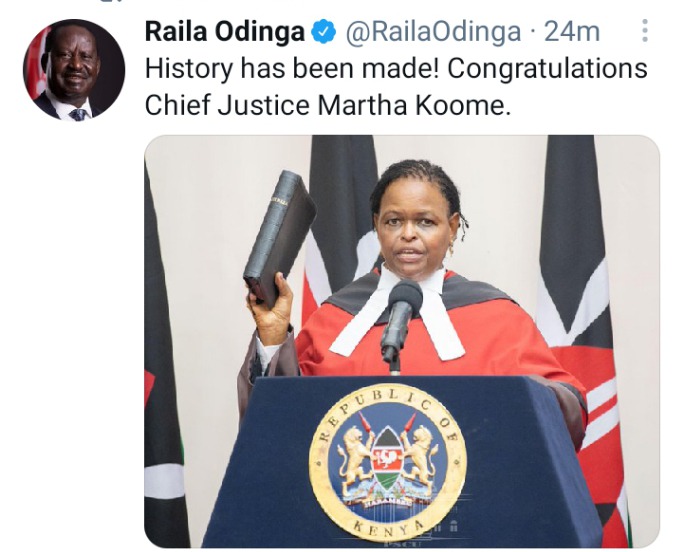Select the Raila Odinga display name

tap(224, 32)
